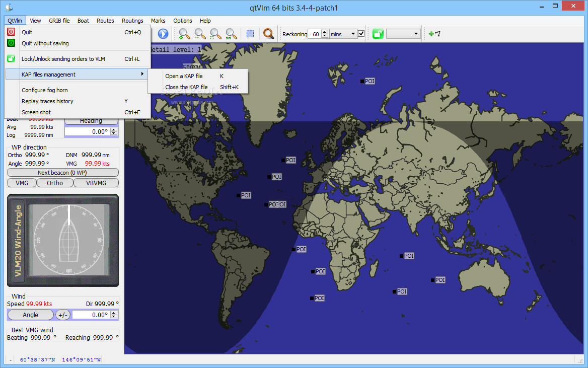588x368 pixels.
Task: Click the coordinates 60°38'37"N in status bar
Action: coord(37,360)
